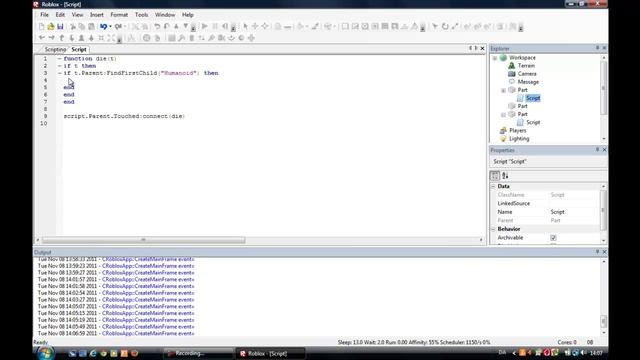
Task: Click the Cut scissors toolbar icon
Action: [73, 27]
